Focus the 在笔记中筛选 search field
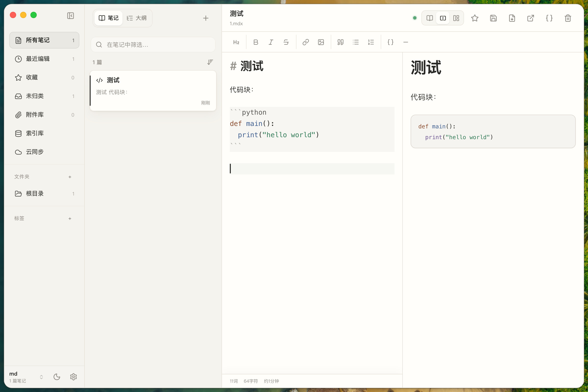The width and height of the screenshot is (588, 392). [153, 45]
